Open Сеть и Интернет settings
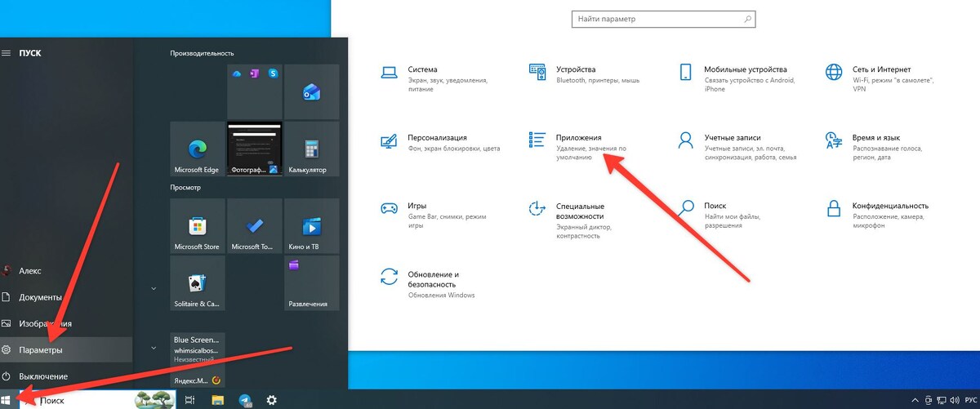This screenshot has height=409, width=980. [x=880, y=78]
